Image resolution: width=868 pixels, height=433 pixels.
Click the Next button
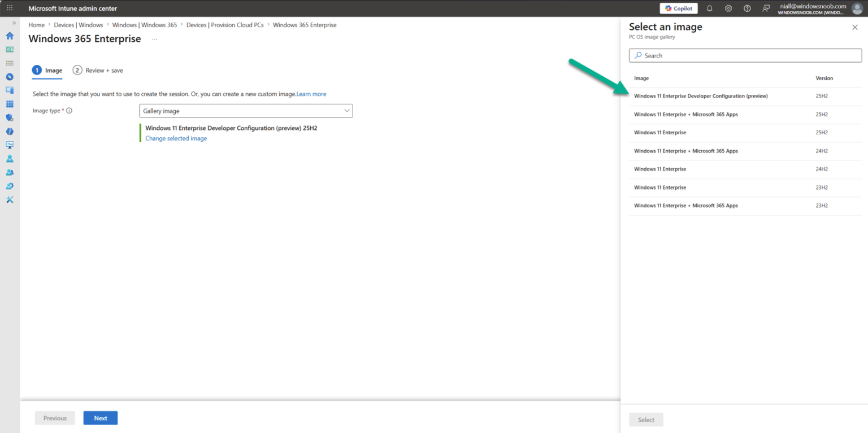(x=101, y=418)
